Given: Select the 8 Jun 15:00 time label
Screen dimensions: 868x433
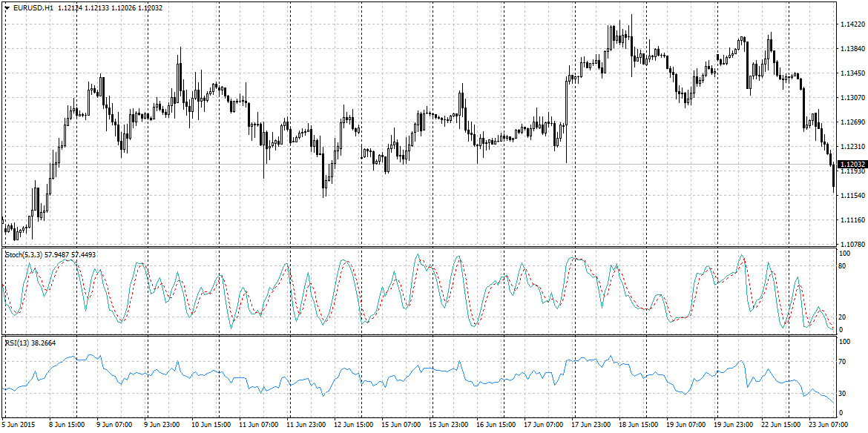Looking at the screenshot, I should point(67,426).
